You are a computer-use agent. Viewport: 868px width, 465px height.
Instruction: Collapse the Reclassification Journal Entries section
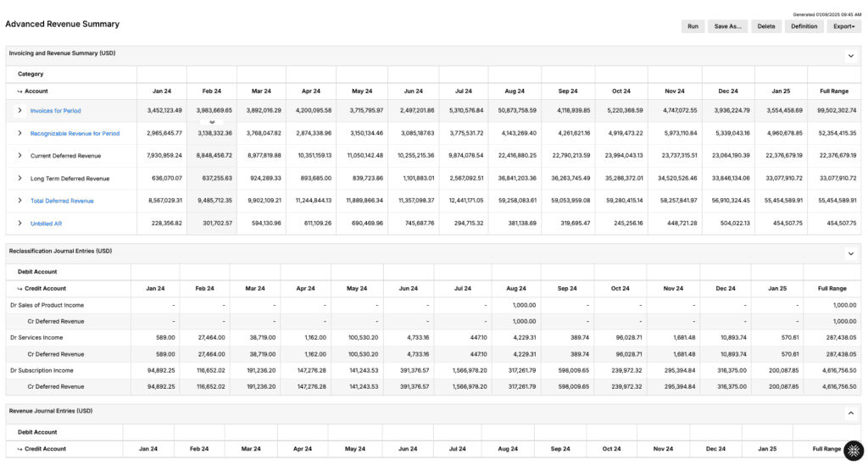click(x=851, y=254)
